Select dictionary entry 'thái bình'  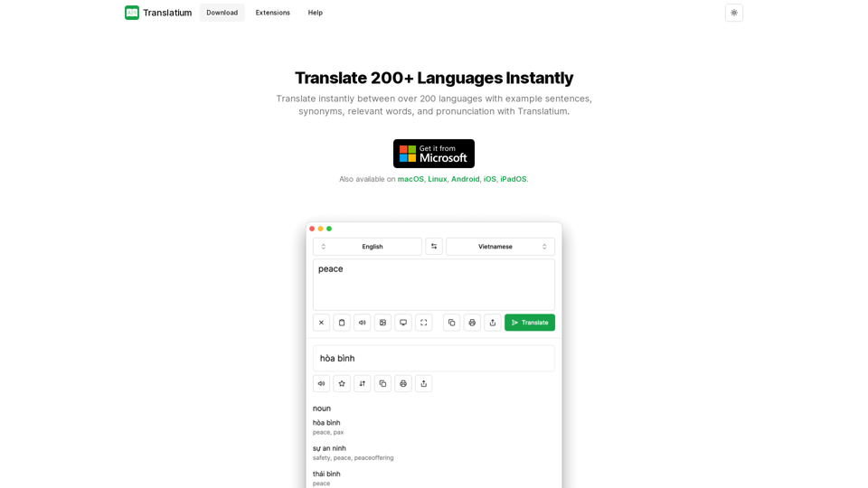[326, 474]
